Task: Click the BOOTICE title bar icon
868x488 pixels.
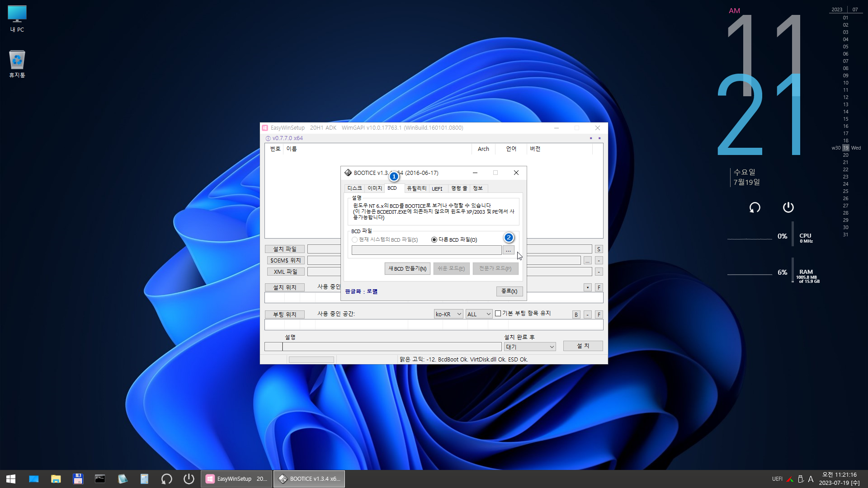Action: pyautogui.click(x=348, y=173)
